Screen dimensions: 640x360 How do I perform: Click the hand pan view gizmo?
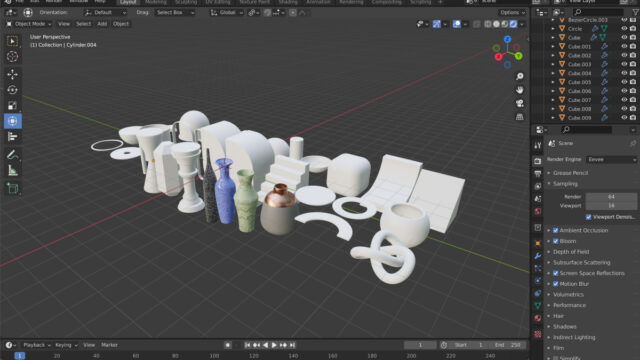point(520,90)
